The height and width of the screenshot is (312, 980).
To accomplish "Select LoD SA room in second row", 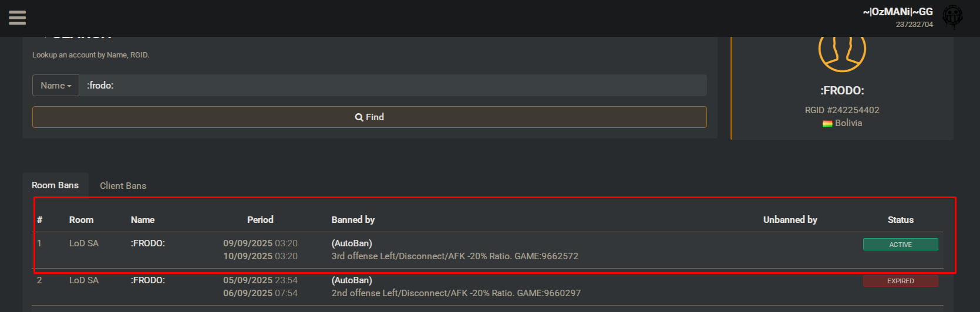I will click(x=84, y=280).
